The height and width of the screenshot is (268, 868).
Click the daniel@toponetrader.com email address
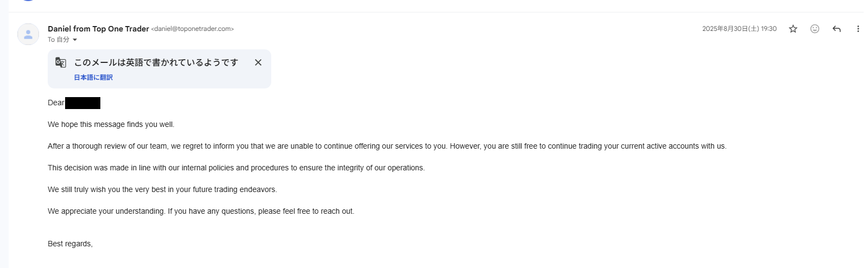pyautogui.click(x=193, y=29)
